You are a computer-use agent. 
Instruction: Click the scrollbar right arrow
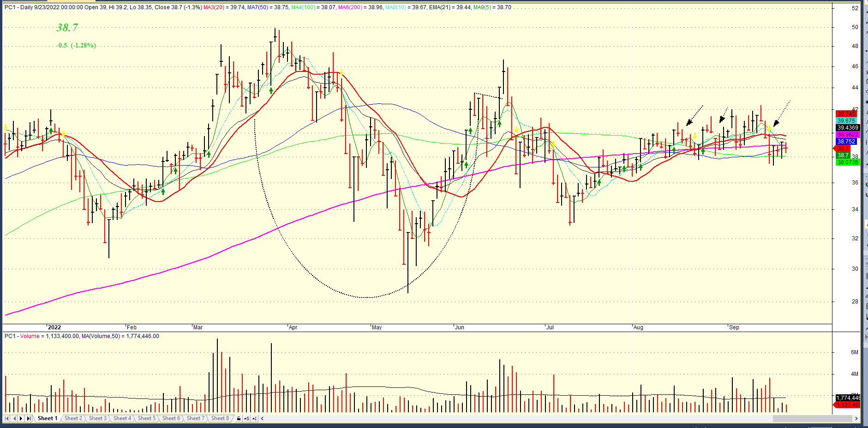(x=856, y=418)
